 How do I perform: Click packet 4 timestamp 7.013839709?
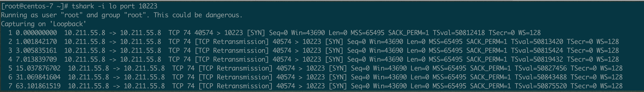pyautogui.click(x=36, y=59)
